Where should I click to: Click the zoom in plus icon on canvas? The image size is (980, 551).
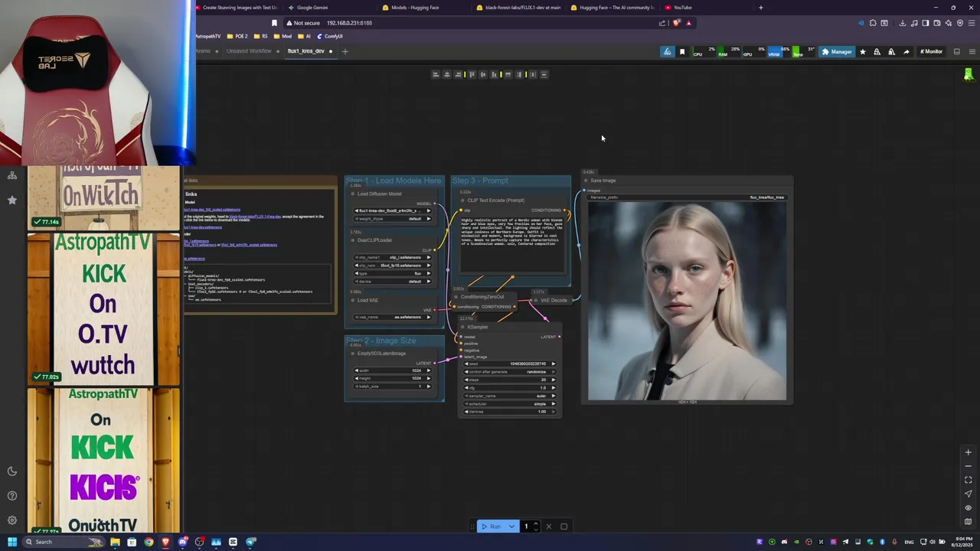point(968,452)
